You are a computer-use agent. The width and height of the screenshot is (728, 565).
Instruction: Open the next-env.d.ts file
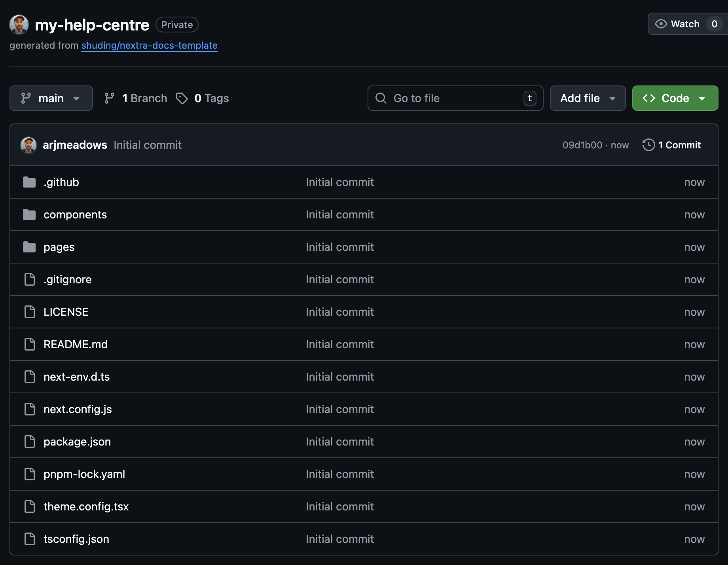tap(77, 377)
